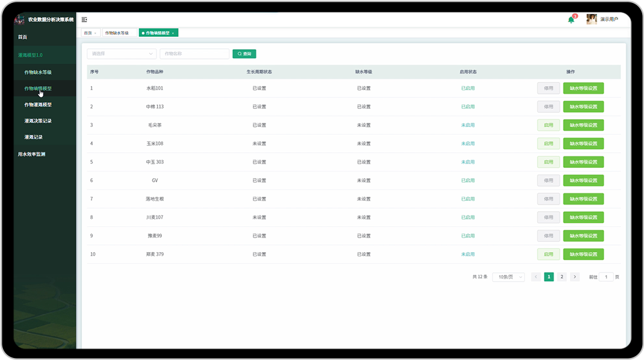The height and width of the screenshot is (361, 644).
Task: Click the 查询 search button
Action: click(244, 54)
